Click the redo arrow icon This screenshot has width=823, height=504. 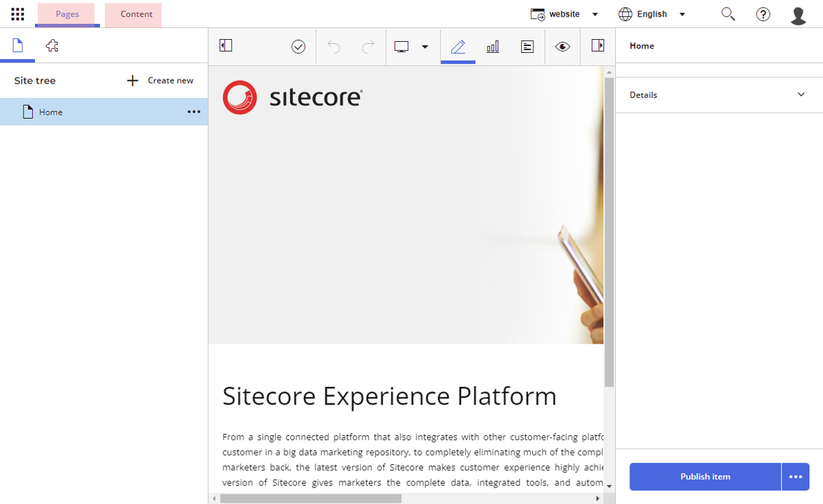tap(368, 47)
